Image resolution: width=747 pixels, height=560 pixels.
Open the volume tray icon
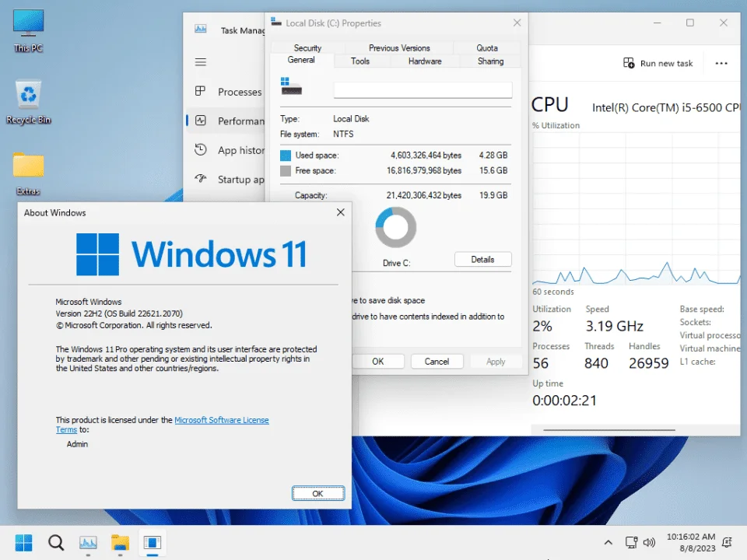tap(649, 542)
